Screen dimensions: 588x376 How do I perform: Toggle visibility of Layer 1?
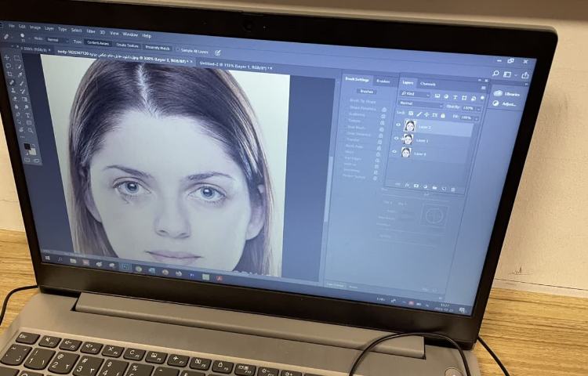397,138
